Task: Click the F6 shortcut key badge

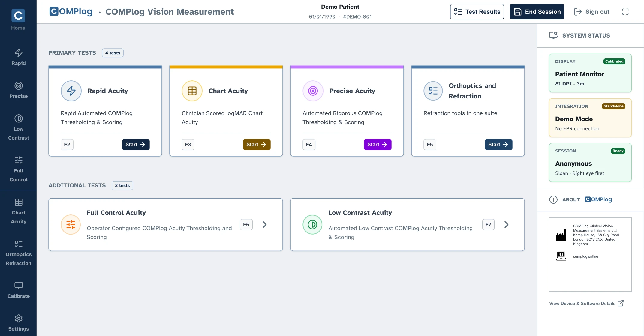Action: click(246, 225)
